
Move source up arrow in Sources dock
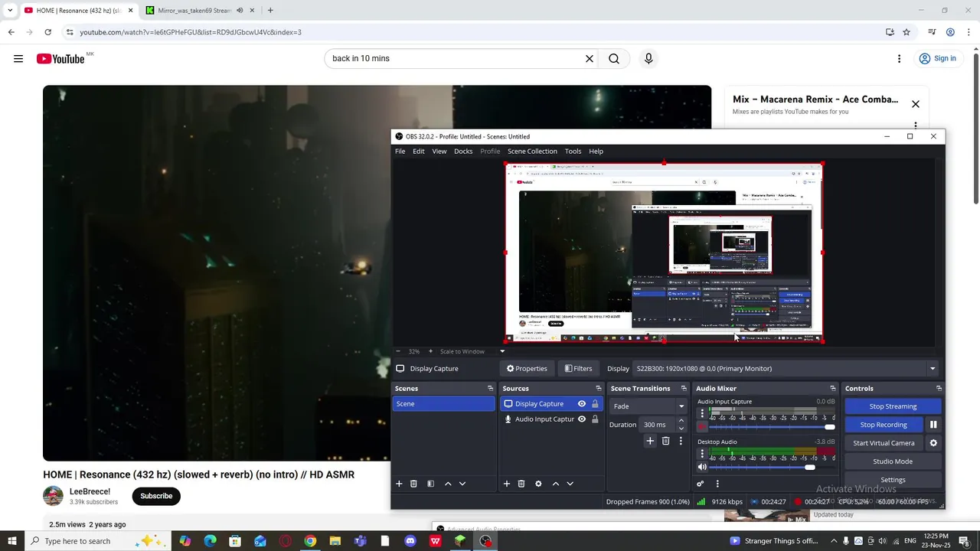point(556,484)
